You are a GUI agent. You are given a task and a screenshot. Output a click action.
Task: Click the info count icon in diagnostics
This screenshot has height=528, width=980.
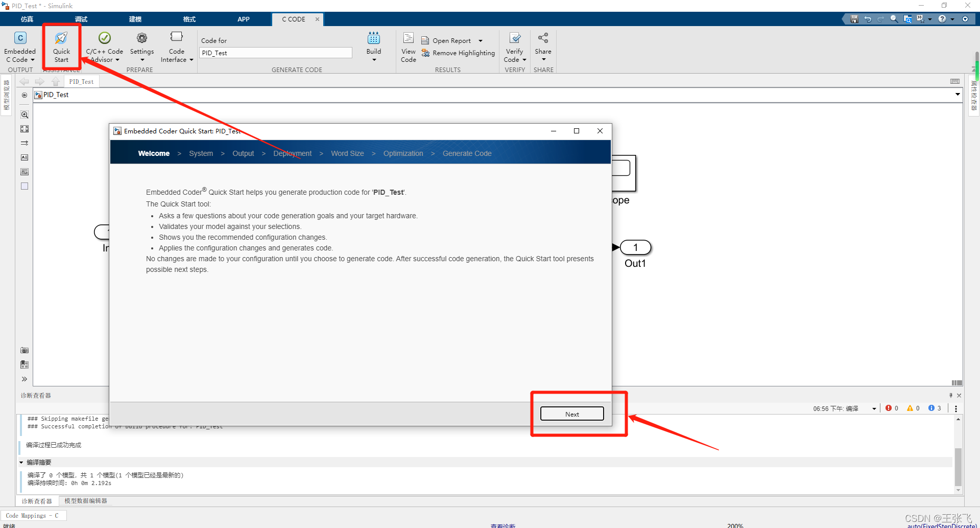[x=931, y=408]
